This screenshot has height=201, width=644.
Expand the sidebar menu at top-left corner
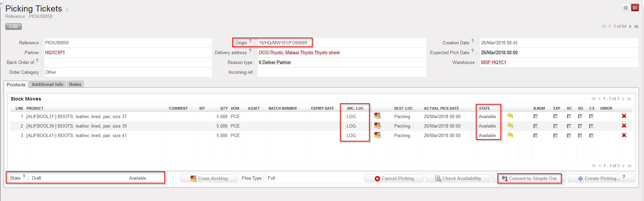1,2
